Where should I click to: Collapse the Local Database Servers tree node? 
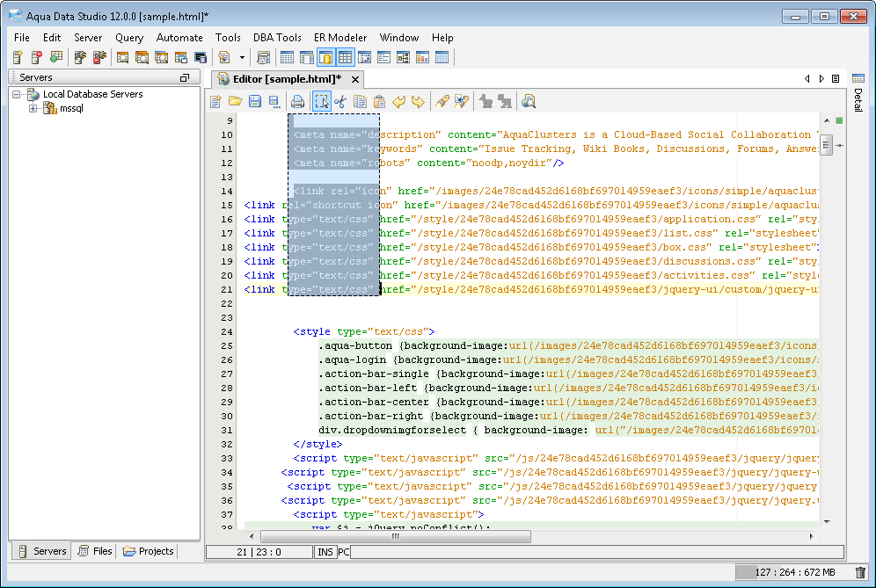17,94
